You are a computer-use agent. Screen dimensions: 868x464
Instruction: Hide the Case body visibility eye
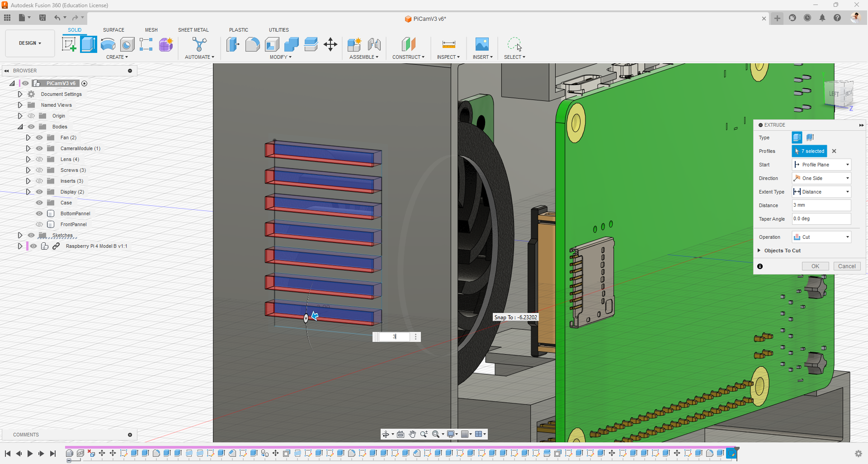[39, 203]
